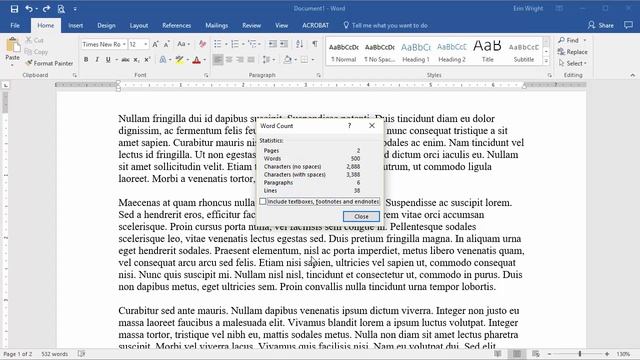Open the File tab

coord(15,25)
